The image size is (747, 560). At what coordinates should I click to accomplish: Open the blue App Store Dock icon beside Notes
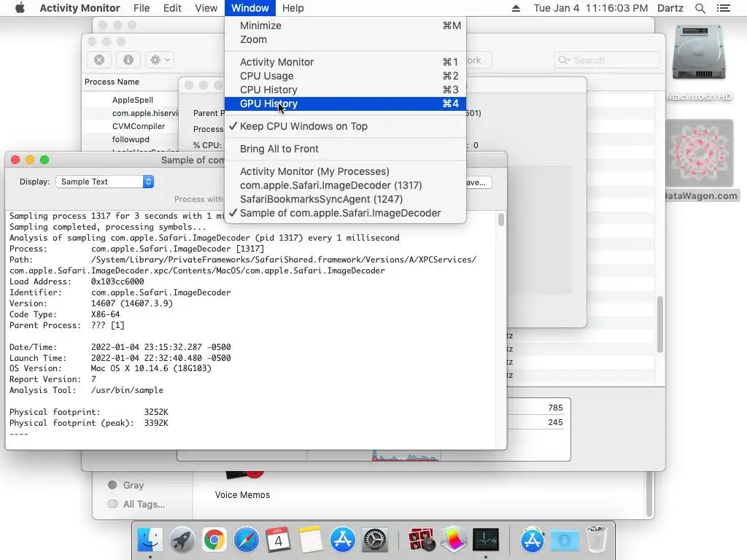[x=343, y=540]
